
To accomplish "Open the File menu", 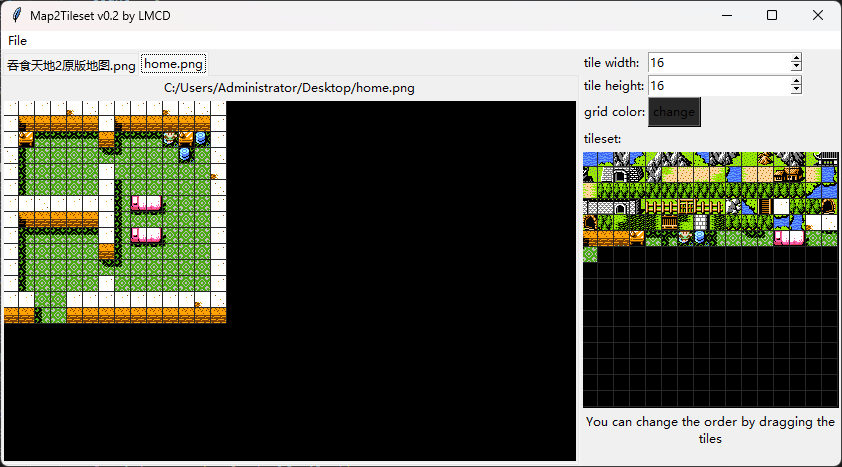I will coord(17,40).
